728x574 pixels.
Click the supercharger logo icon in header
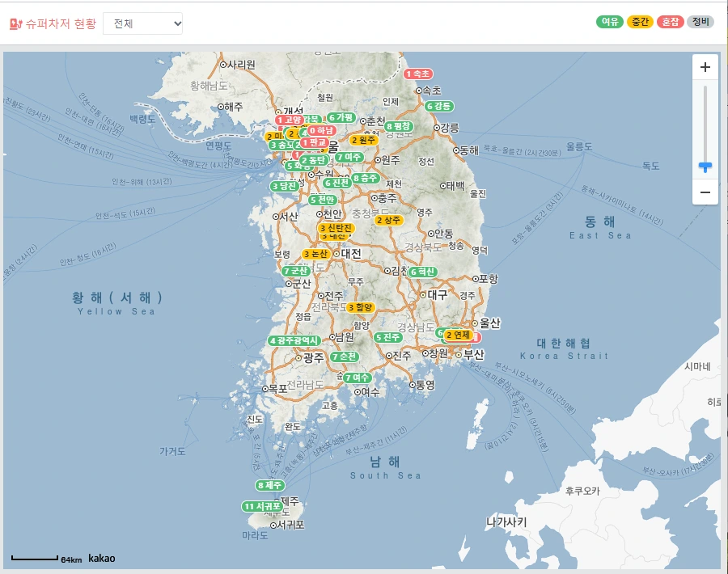15,23
